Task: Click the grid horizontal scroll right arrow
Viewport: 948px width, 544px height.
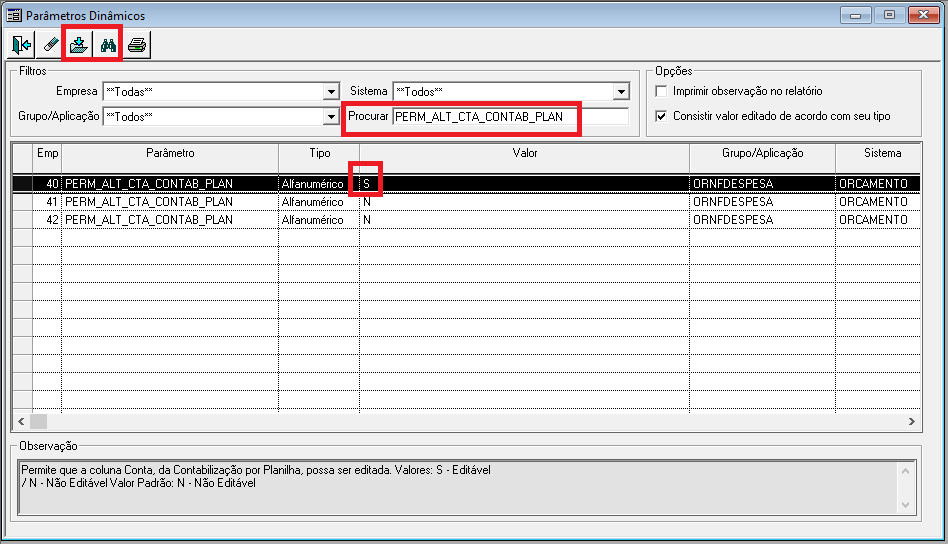Action: pyautogui.click(x=912, y=421)
